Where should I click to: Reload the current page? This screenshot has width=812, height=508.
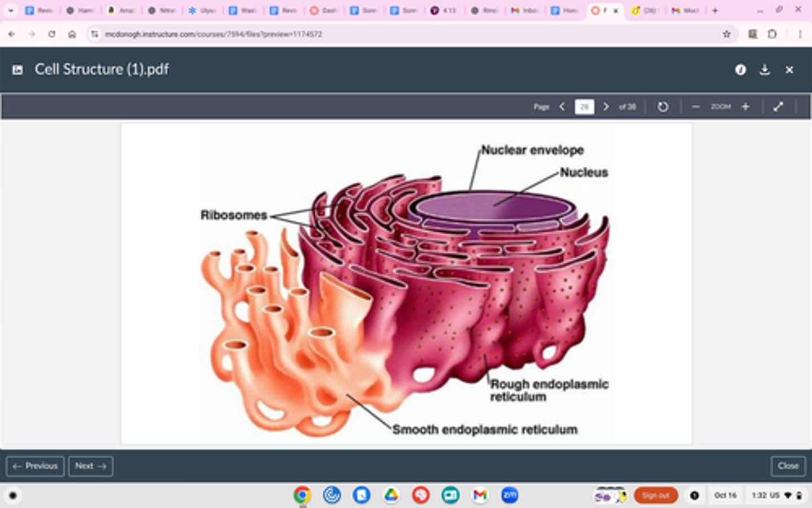52,34
